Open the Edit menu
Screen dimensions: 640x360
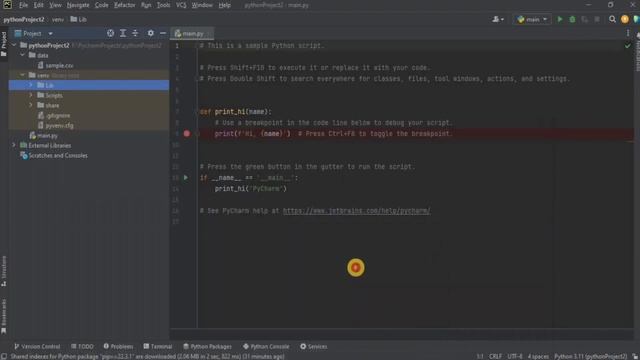pyautogui.click(x=38, y=5)
